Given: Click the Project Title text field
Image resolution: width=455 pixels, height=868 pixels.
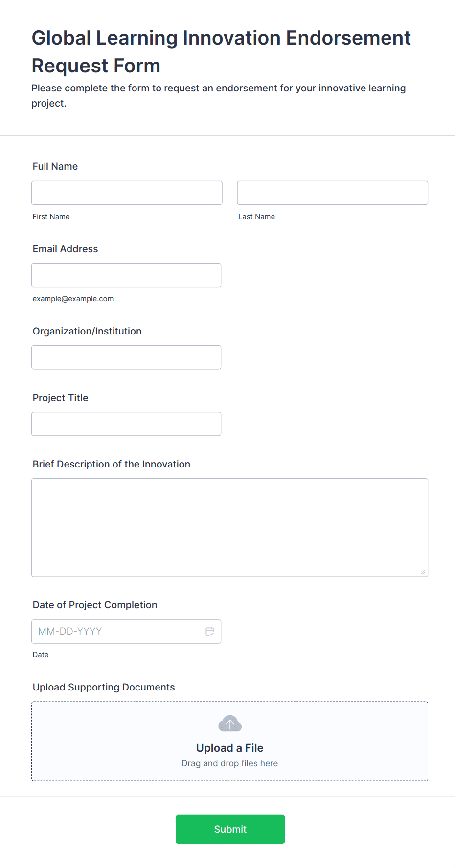Looking at the screenshot, I should [126, 424].
